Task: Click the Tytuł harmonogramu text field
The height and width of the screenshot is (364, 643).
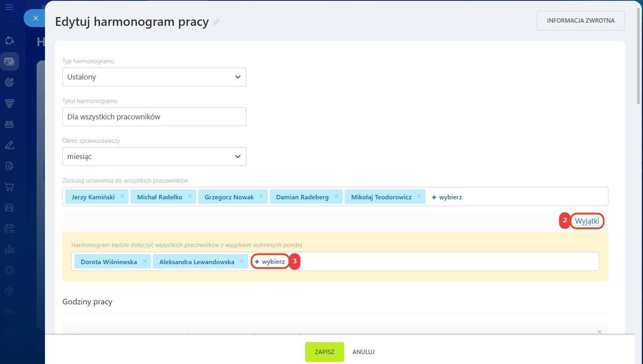Action: pyautogui.click(x=154, y=117)
